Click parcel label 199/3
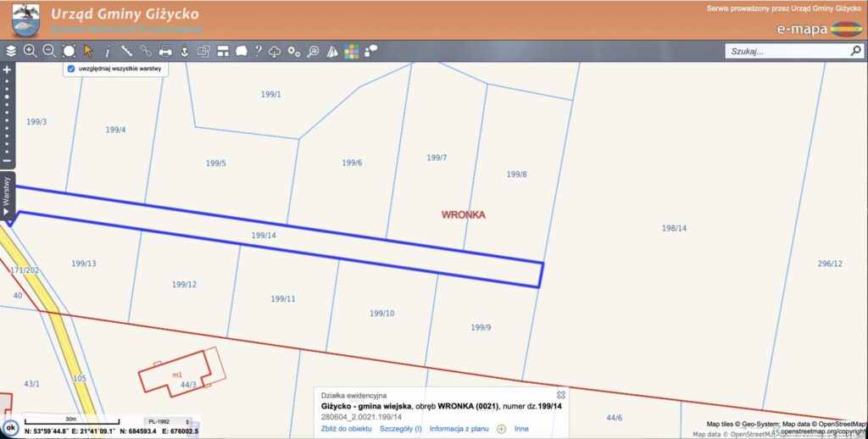 [x=36, y=122]
